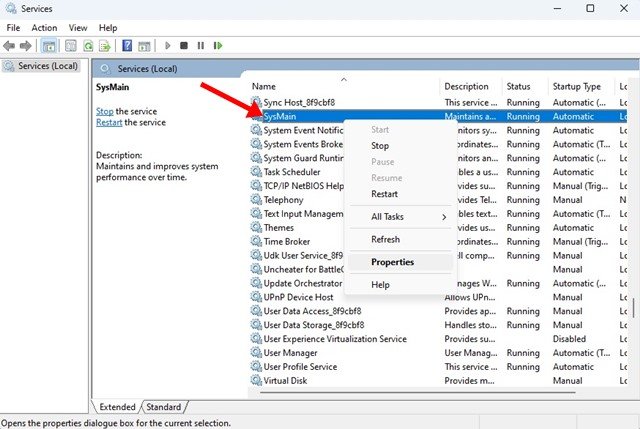
Task: Sort by the Name column header
Action: [x=343, y=86]
